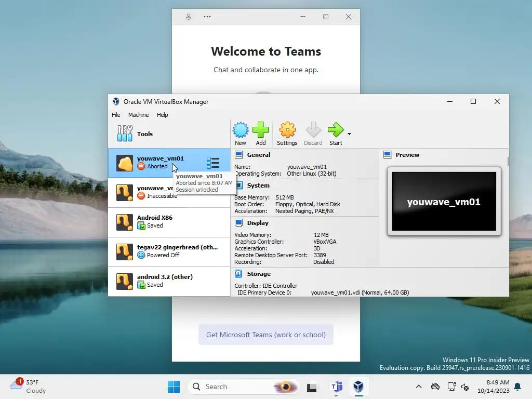Click the network display tray icon

pos(451,387)
